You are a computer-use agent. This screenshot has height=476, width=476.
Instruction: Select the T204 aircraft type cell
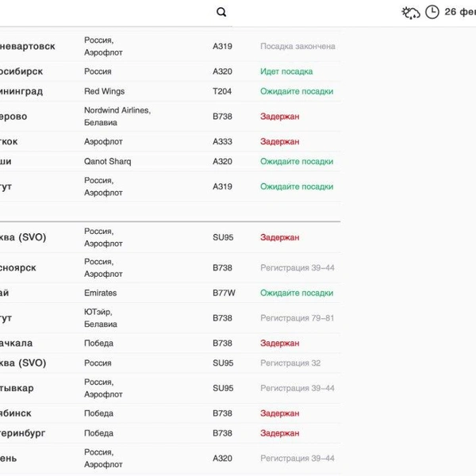222,91
